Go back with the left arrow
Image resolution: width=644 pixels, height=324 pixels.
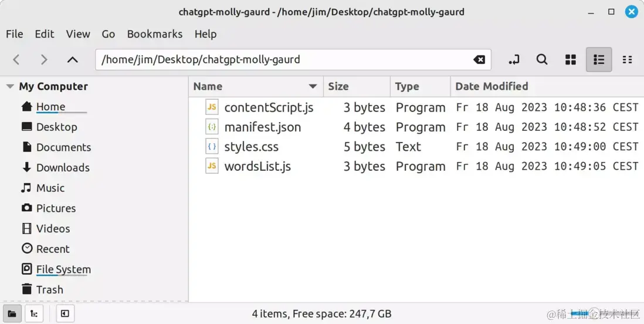[x=16, y=60]
